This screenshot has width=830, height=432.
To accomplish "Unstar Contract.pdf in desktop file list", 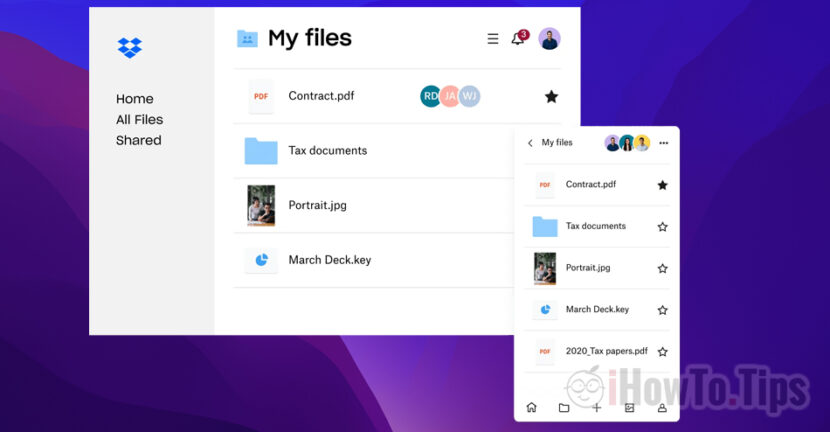I will (551, 97).
